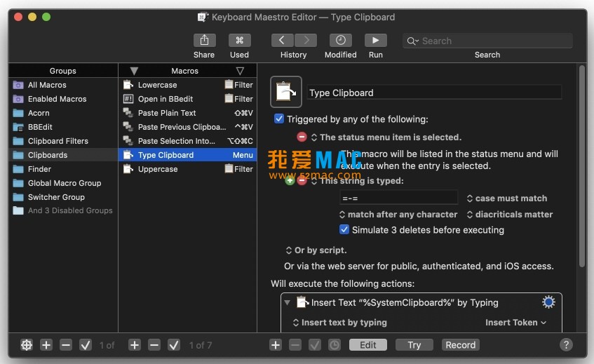Add a new action
The width and height of the screenshot is (594, 364).
click(276, 344)
